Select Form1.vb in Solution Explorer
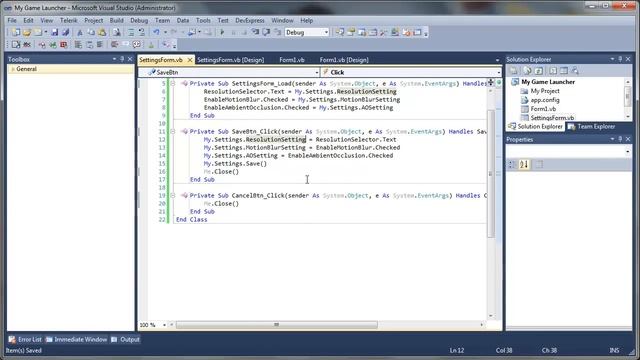The height and width of the screenshot is (360, 640). click(x=543, y=109)
